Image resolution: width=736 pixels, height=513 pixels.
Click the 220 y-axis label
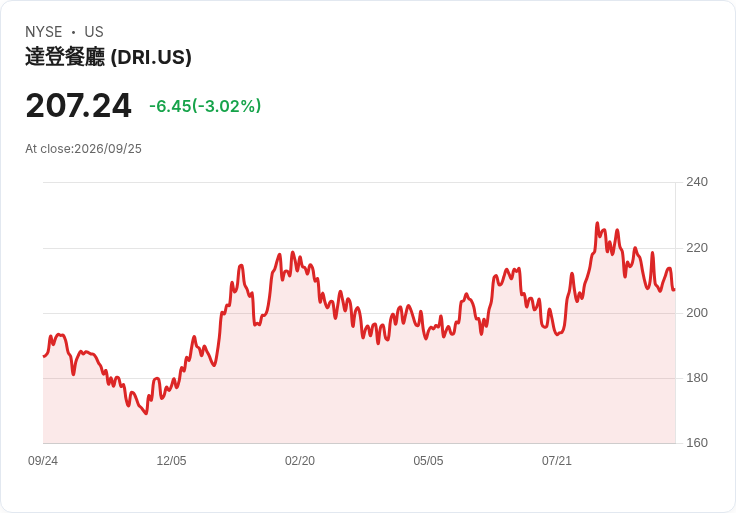[697, 248]
